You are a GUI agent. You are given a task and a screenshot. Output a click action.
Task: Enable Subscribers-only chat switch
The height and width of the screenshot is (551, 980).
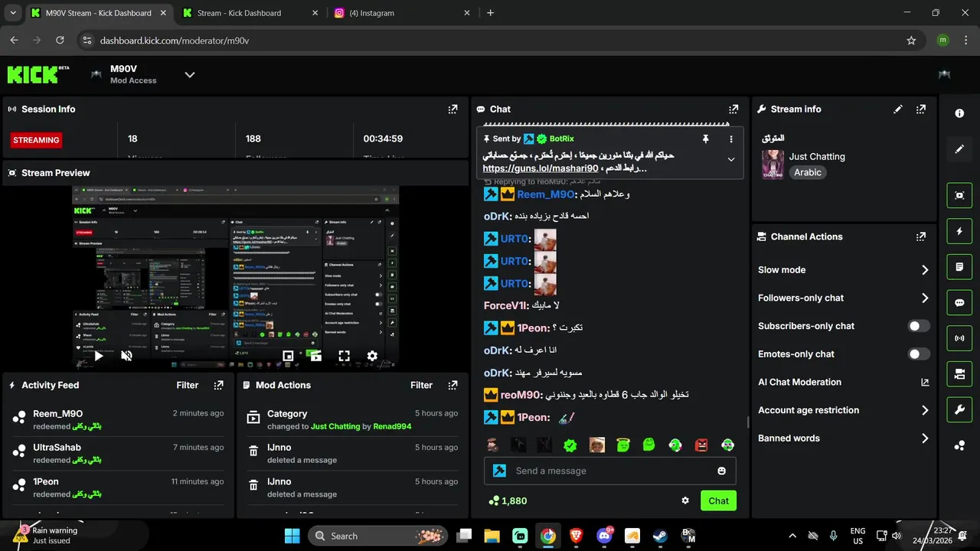point(919,326)
